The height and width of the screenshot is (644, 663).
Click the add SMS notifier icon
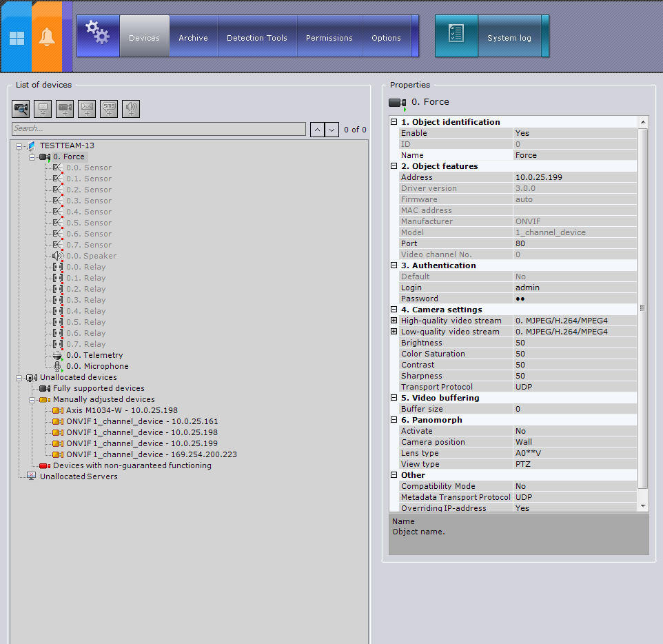click(x=109, y=108)
